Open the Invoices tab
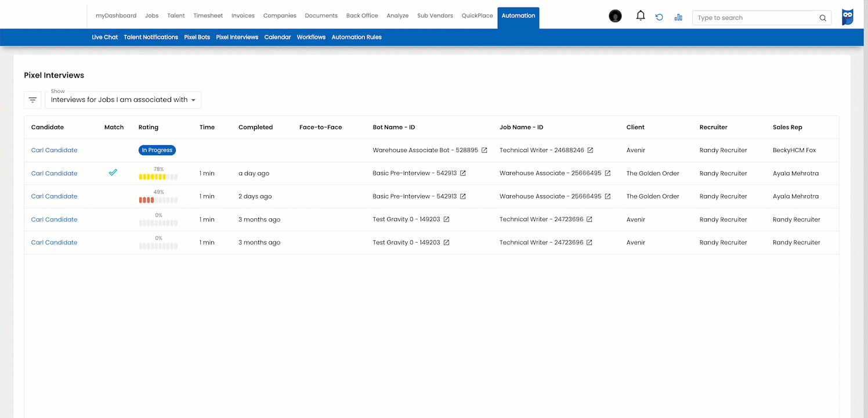Screen dimensions: 868x418 click(243, 16)
